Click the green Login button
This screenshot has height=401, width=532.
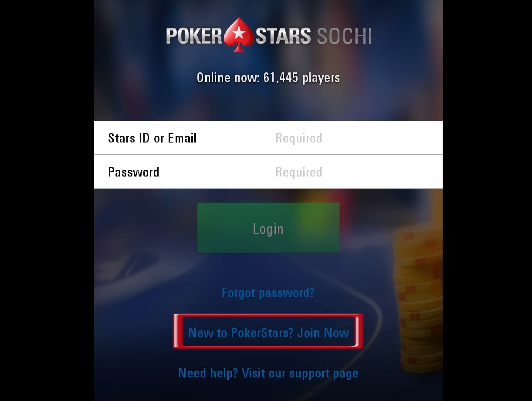268,228
